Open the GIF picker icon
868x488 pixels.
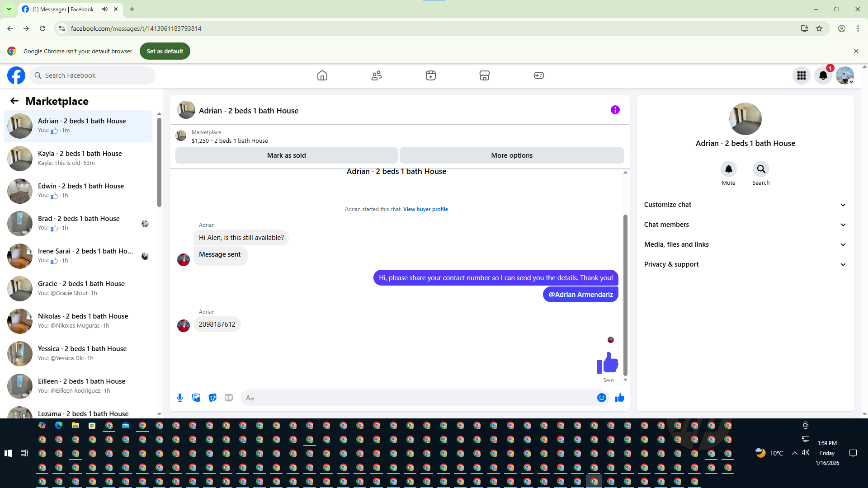pos(229,398)
